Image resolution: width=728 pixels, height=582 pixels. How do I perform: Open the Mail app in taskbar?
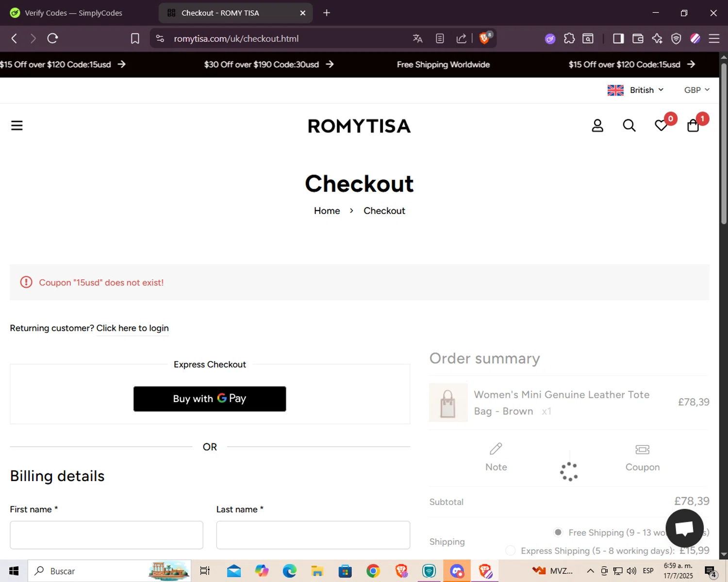click(x=234, y=571)
